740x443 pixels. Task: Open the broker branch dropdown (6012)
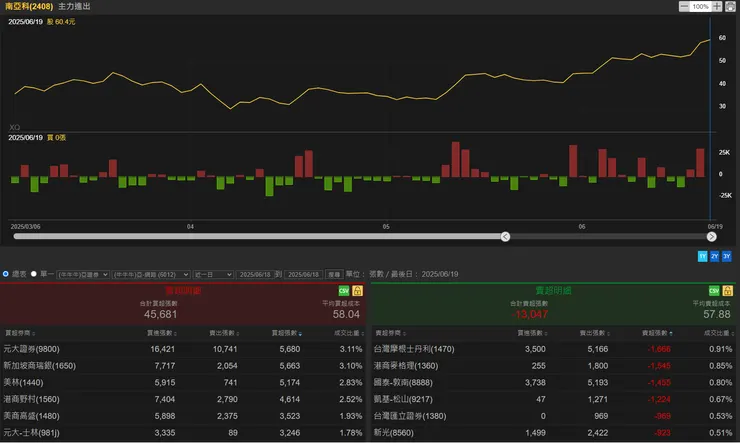click(x=151, y=273)
